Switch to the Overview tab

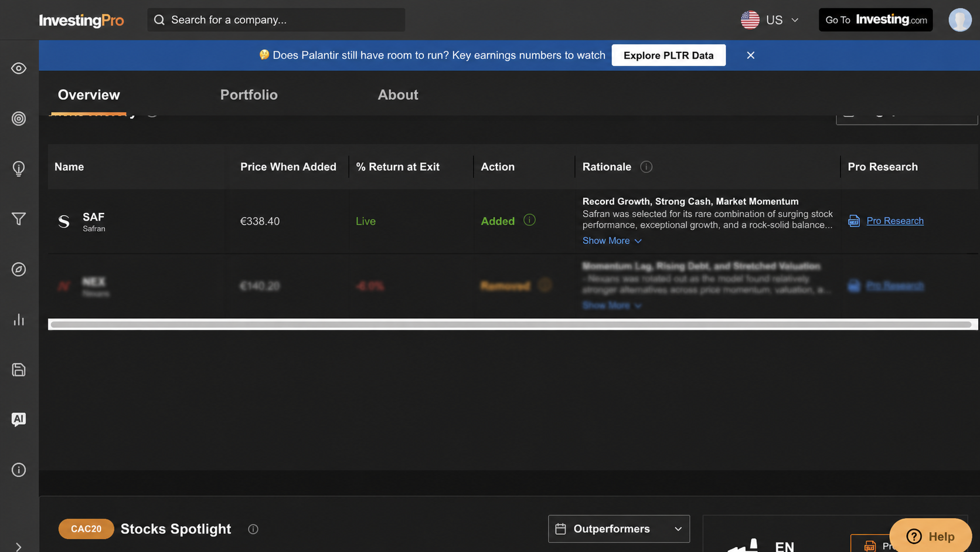pos(89,95)
